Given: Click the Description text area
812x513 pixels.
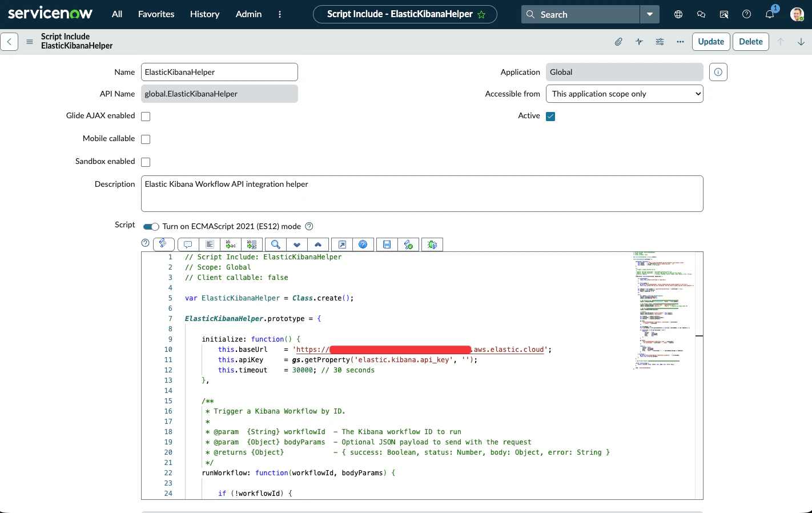Looking at the screenshot, I should (x=422, y=194).
